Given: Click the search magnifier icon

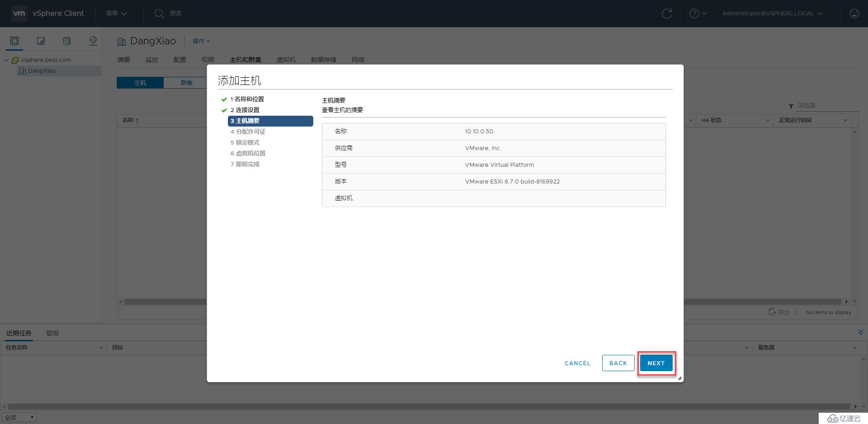Looking at the screenshot, I should (159, 14).
